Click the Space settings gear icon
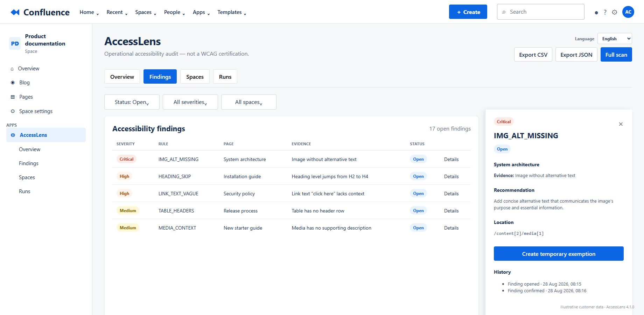 tap(13, 111)
